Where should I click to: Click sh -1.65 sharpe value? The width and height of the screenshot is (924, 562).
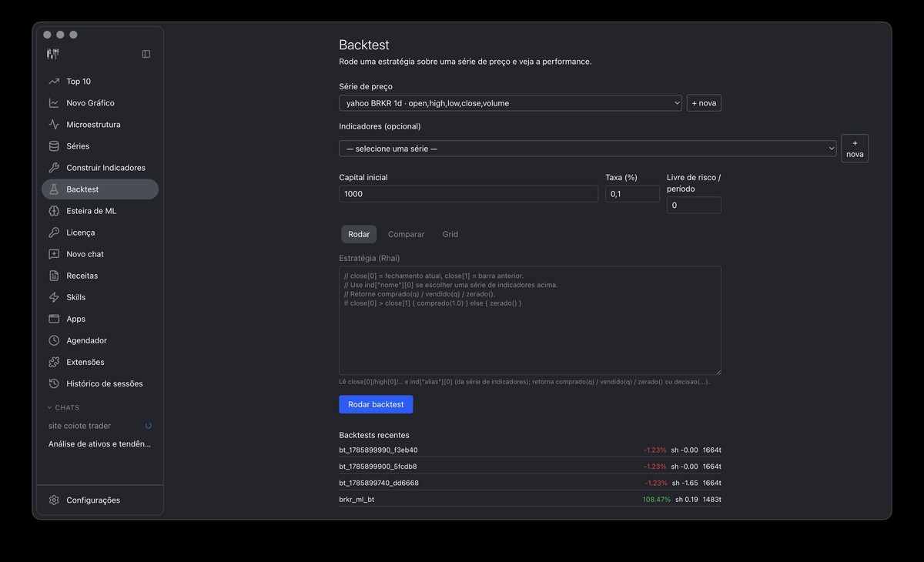tap(685, 483)
